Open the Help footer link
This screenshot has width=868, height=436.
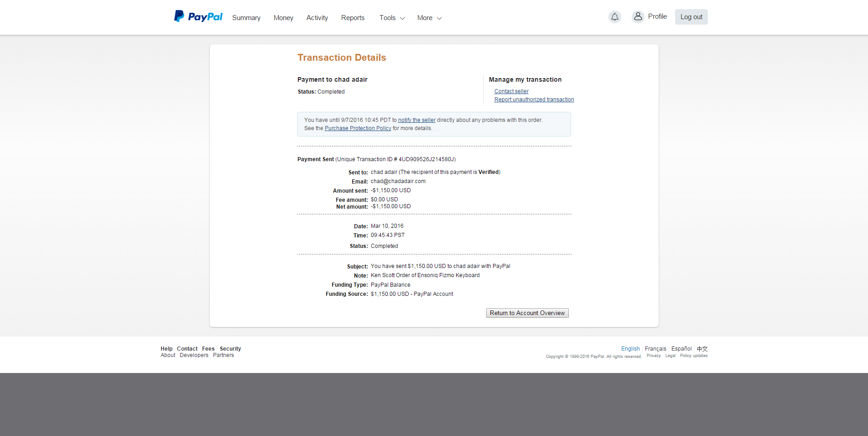click(166, 349)
